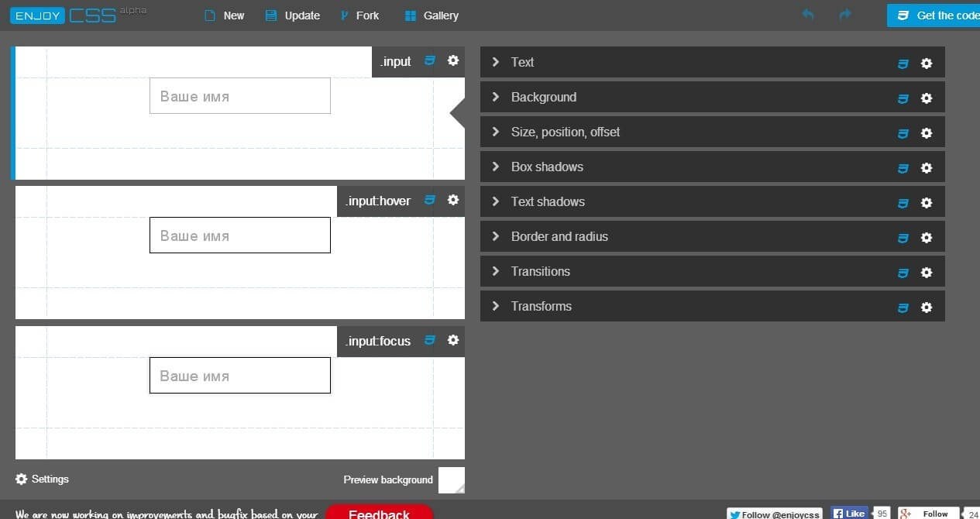
Task: Click Update in the top menu
Action: point(292,15)
